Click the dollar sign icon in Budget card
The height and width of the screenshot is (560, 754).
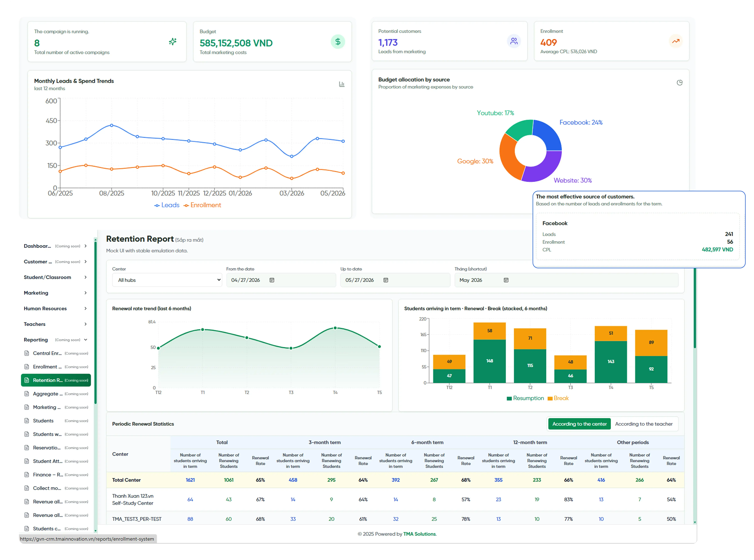pos(338,41)
